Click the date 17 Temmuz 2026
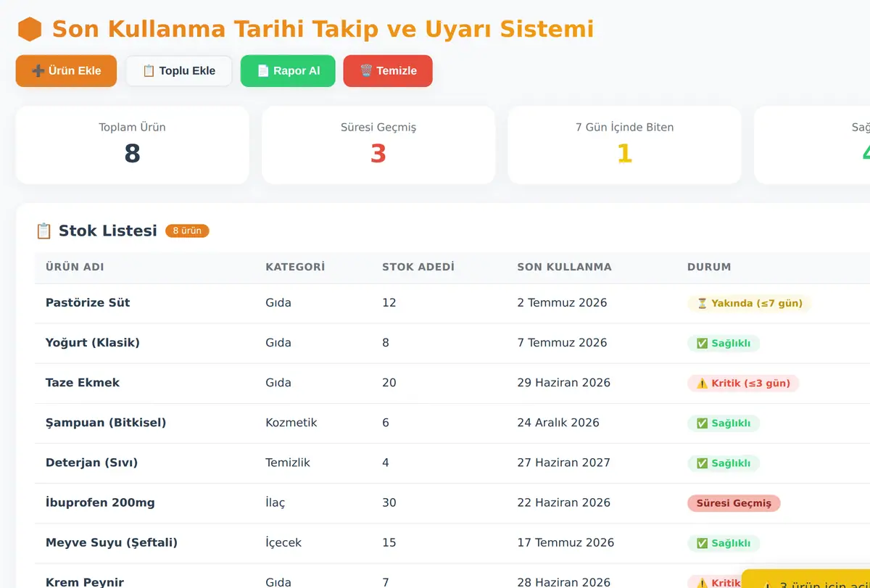 565,542
